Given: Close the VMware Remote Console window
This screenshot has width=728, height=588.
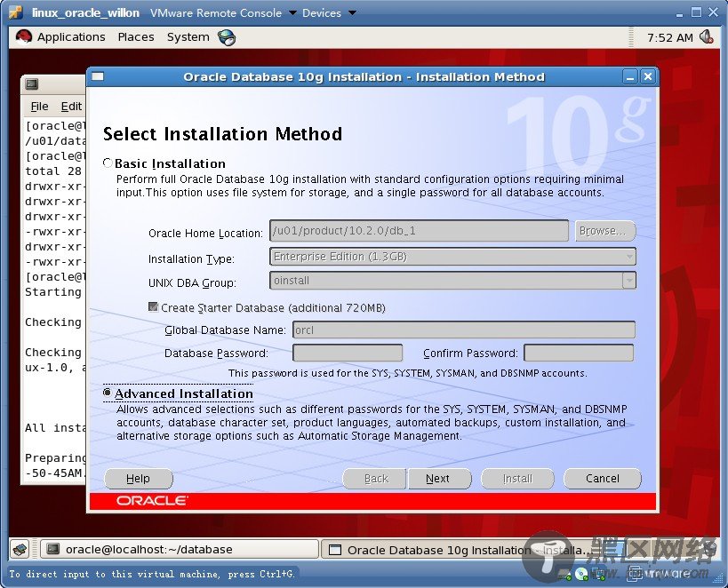Looking at the screenshot, I should pyautogui.click(x=714, y=12).
